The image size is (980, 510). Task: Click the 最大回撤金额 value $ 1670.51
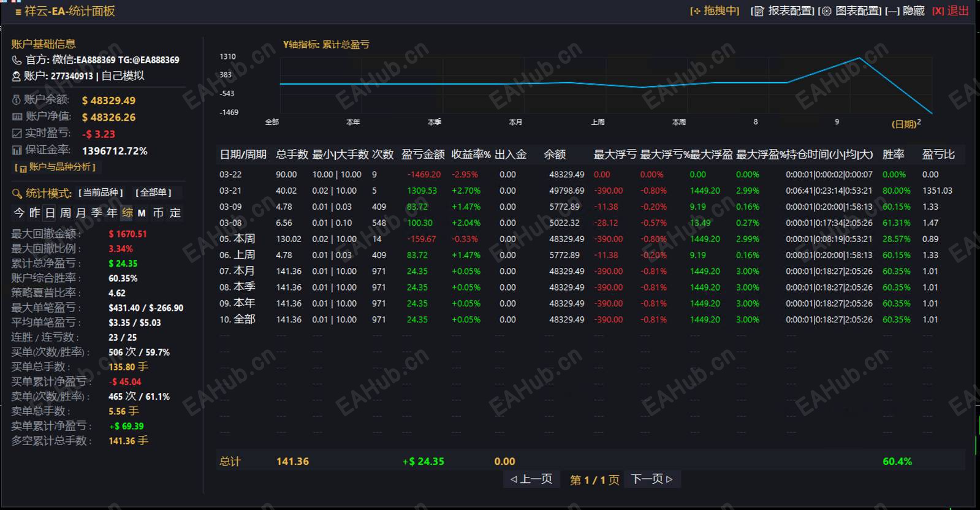pos(127,234)
